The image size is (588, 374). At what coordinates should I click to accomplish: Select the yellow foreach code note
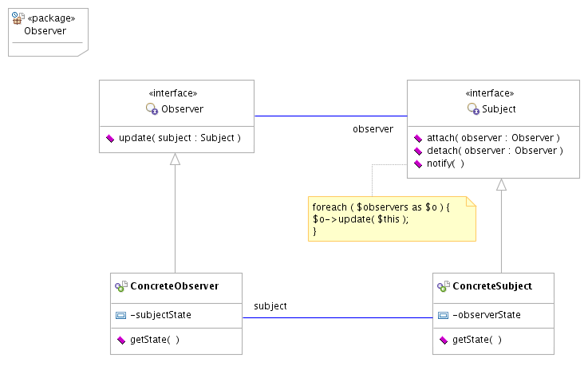coord(391,218)
